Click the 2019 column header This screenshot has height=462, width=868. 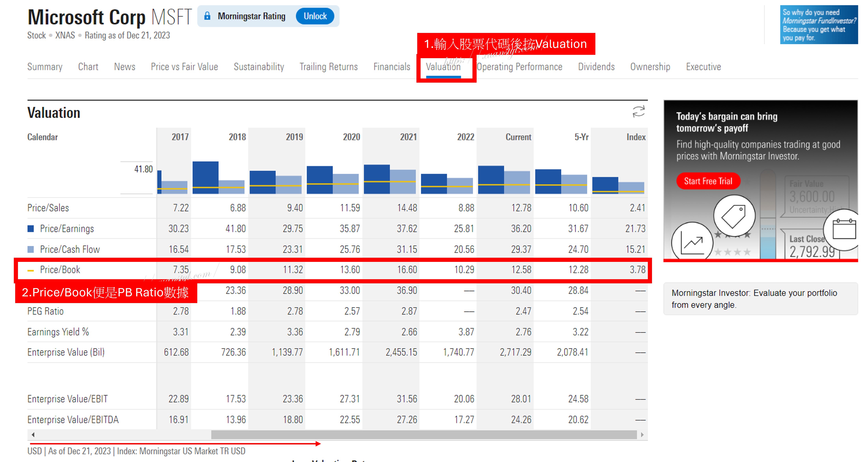click(294, 137)
